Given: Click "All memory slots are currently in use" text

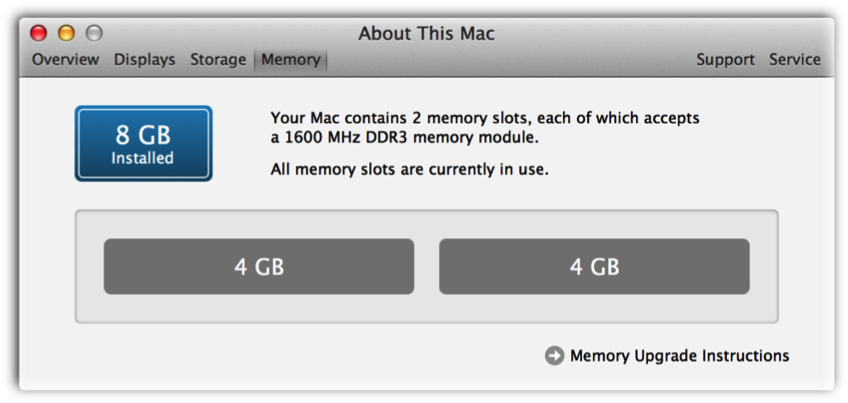Looking at the screenshot, I should tap(409, 170).
